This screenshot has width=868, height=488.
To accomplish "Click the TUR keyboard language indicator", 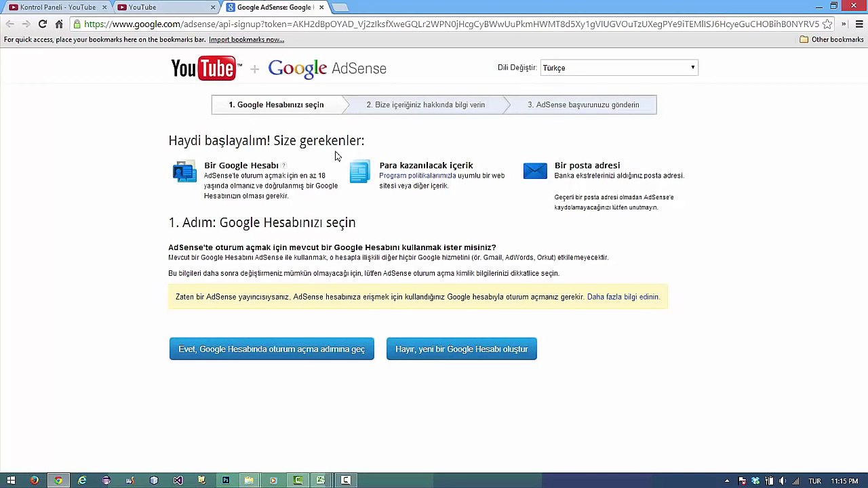I will (x=814, y=481).
